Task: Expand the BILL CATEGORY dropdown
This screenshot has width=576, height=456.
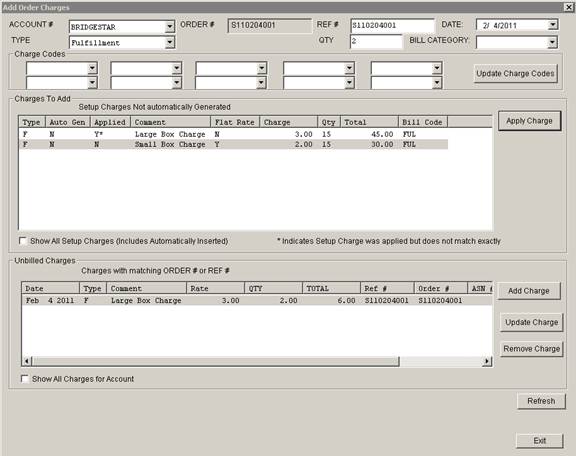Action: 552,42
